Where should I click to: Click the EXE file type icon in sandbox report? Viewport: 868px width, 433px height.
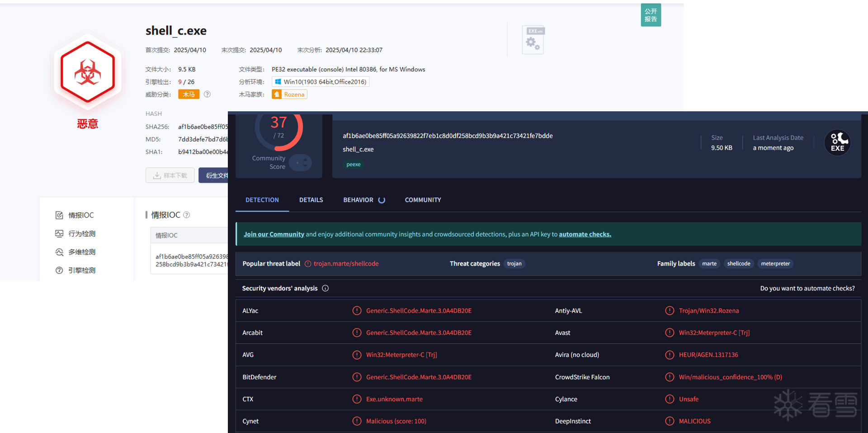[533, 40]
